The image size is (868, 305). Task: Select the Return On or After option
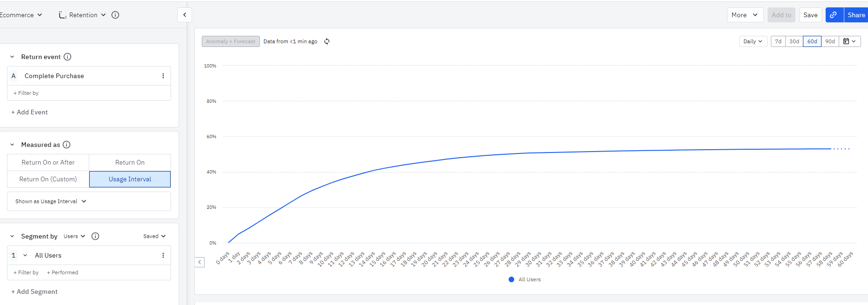48,162
